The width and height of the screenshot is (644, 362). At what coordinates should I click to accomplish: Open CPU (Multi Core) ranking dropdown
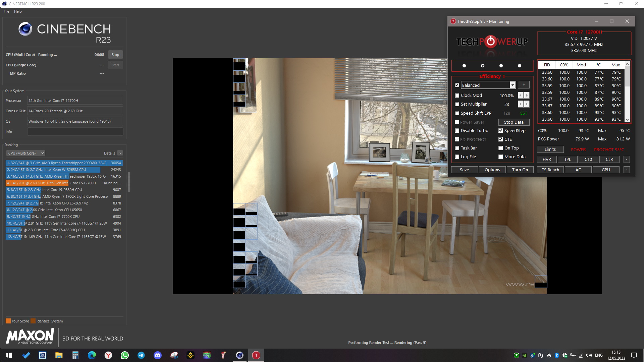click(25, 153)
